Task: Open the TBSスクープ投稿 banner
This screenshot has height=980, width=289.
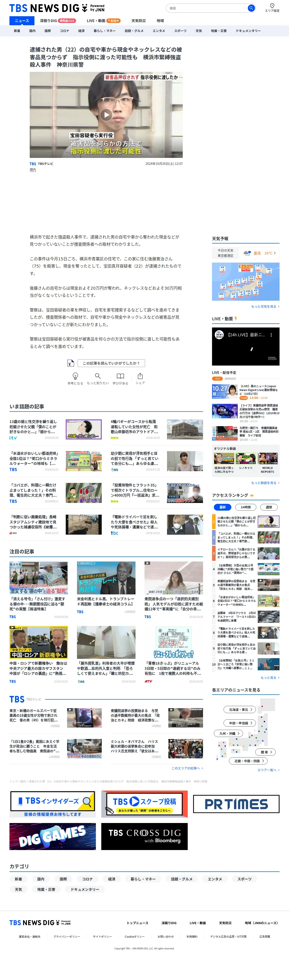Action: (144, 804)
